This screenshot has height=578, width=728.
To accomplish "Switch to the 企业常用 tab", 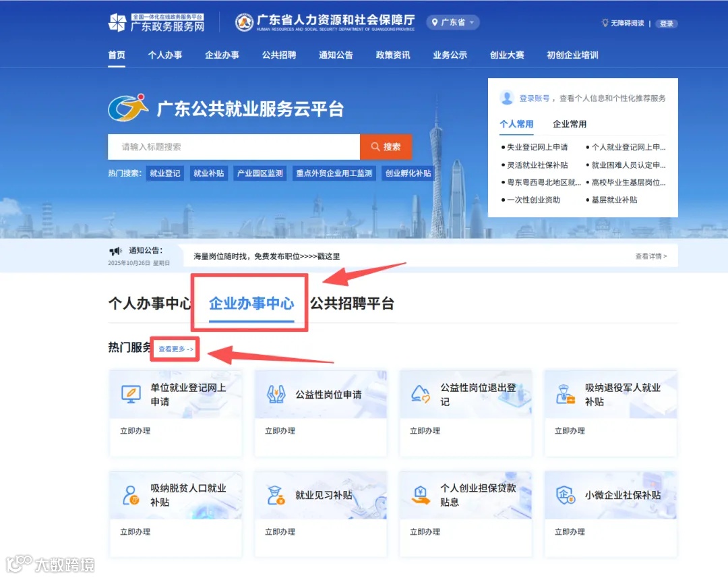I will pyautogui.click(x=569, y=124).
